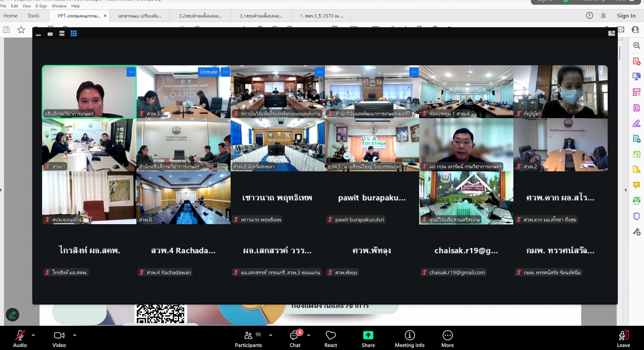This screenshot has width=644, height=350.
Task: Open Acrobat zoom magnifier tool
Action: (x=636, y=45)
